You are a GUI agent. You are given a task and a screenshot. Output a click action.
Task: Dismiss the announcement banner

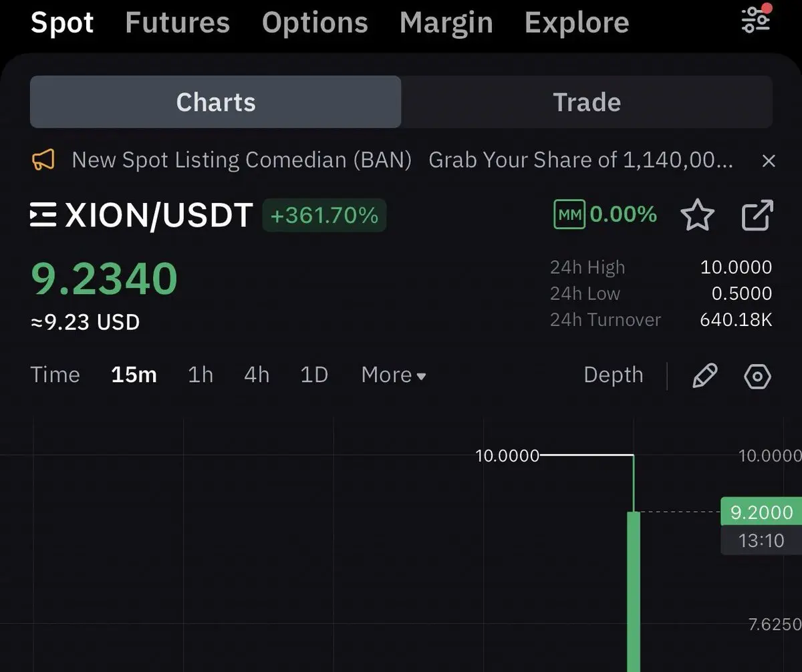click(x=769, y=160)
